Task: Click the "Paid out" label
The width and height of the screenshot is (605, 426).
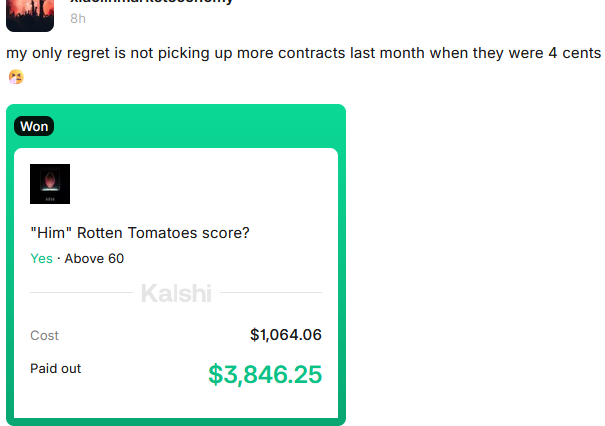Action: click(x=56, y=368)
